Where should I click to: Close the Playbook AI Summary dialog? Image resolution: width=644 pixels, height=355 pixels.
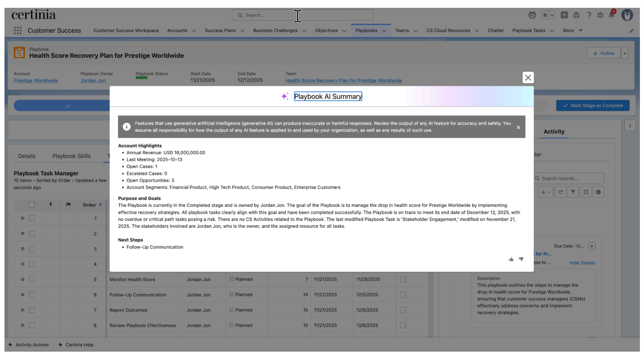[x=528, y=77]
